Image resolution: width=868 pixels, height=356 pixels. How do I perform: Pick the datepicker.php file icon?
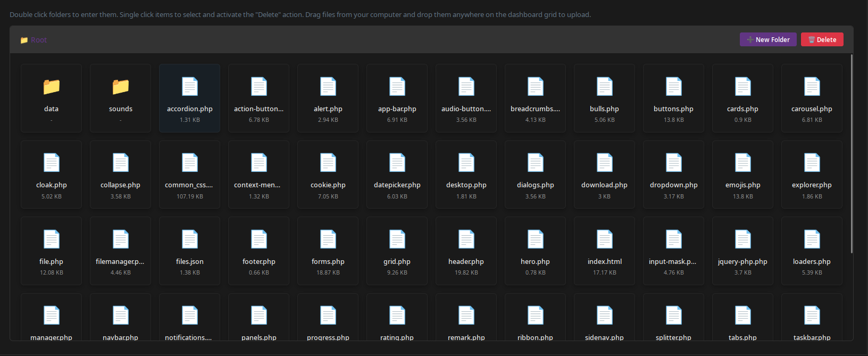[397, 163]
